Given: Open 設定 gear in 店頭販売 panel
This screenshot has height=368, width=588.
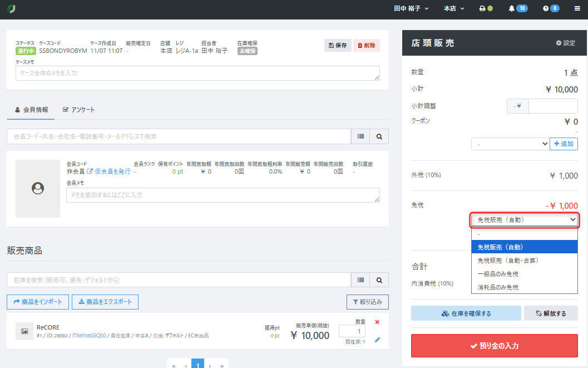Looking at the screenshot, I should (x=566, y=43).
